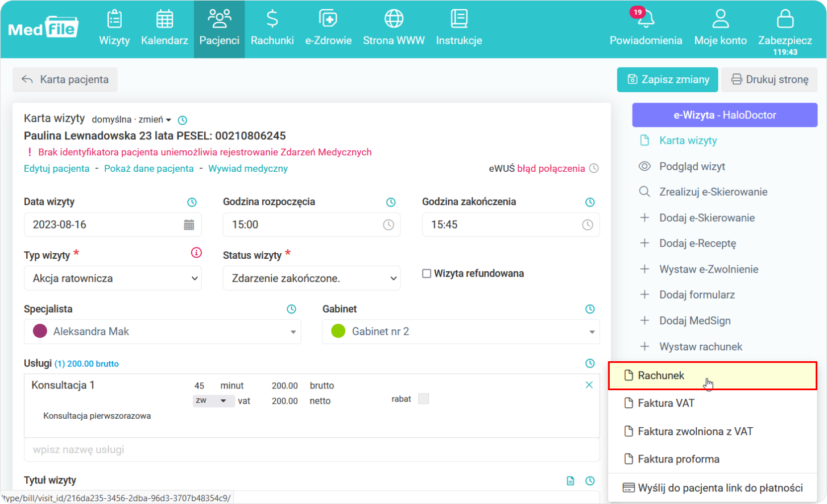Click eWUŚ status clock icon
Image resolution: width=827 pixels, height=504 pixels.
pos(594,168)
